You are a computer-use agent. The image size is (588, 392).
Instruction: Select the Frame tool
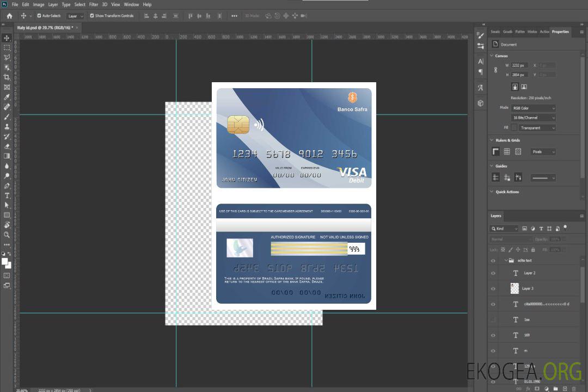(x=7, y=87)
